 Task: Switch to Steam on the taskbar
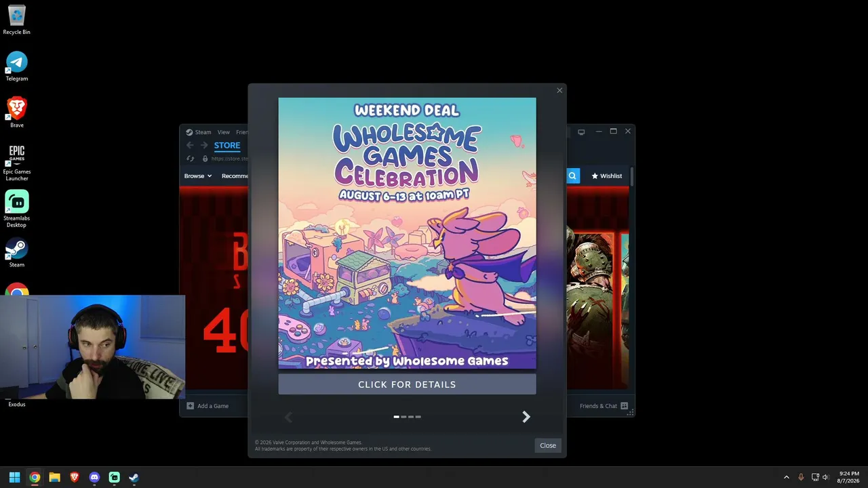coord(134,477)
